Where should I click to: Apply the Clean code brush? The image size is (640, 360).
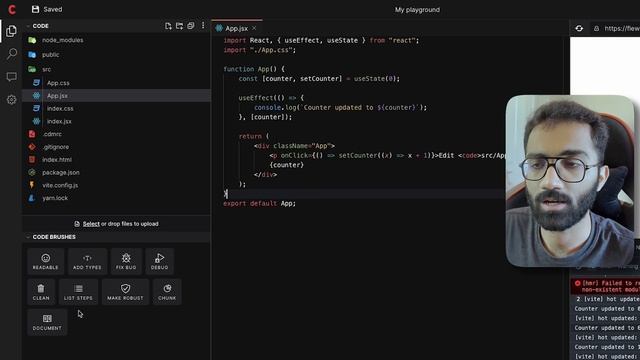pyautogui.click(x=41, y=292)
